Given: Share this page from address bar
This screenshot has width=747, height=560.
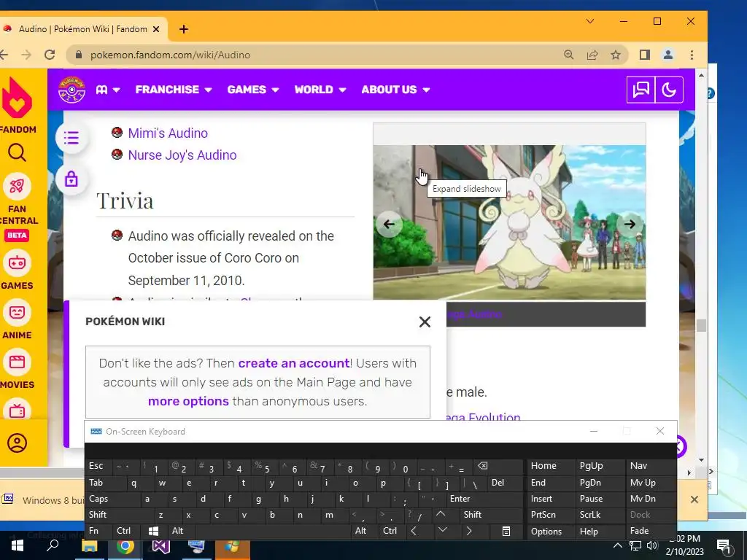Looking at the screenshot, I should [x=592, y=55].
